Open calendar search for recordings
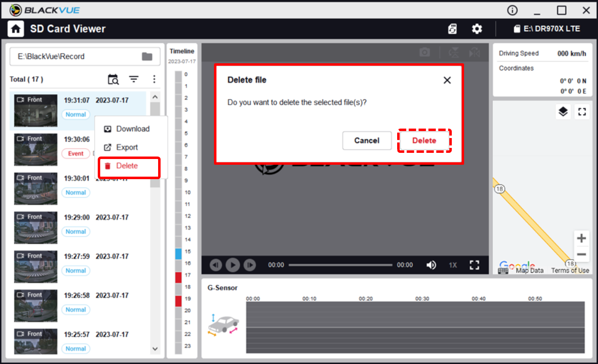 pos(113,79)
